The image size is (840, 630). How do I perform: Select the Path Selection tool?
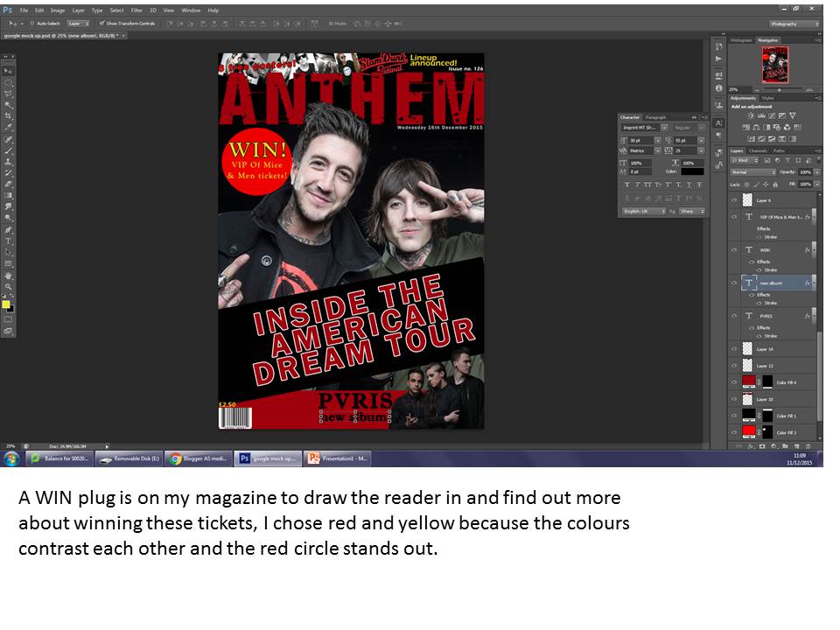click(8, 252)
